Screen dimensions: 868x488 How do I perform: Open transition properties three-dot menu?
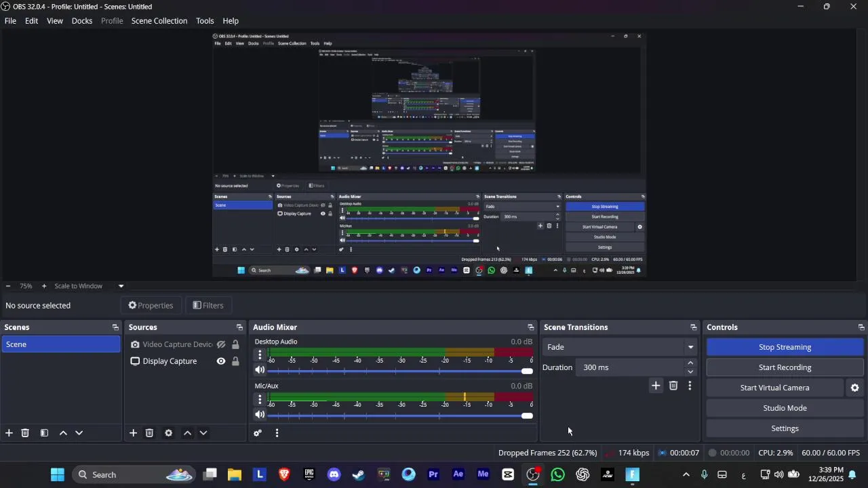tap(690, 386)
